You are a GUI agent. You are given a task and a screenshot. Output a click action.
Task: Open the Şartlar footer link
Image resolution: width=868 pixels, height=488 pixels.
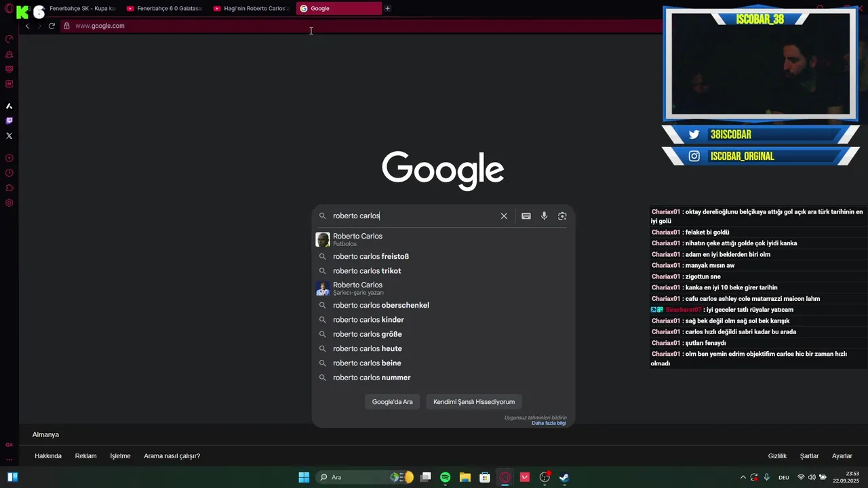tap(809, 456)
